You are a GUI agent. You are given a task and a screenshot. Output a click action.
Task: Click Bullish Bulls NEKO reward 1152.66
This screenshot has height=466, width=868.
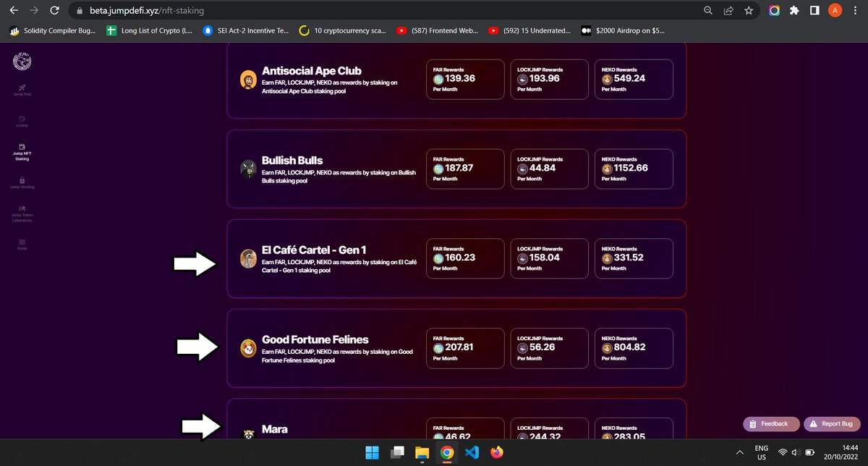634,169
